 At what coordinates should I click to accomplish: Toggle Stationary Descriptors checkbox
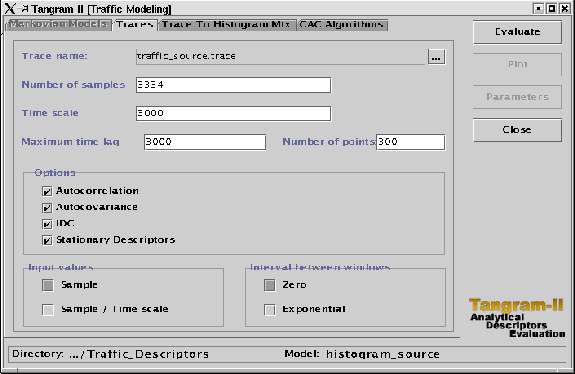point(47,241)
